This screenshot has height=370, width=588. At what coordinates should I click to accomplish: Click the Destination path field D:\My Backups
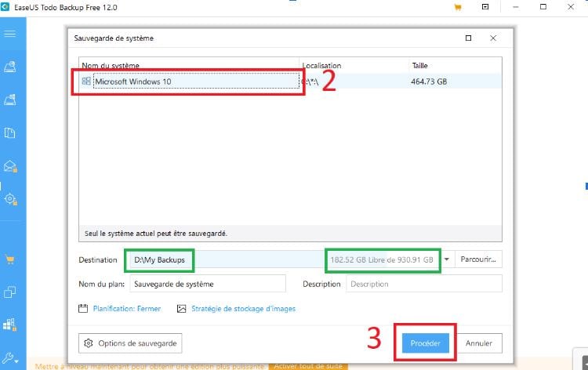pos(227,259)
